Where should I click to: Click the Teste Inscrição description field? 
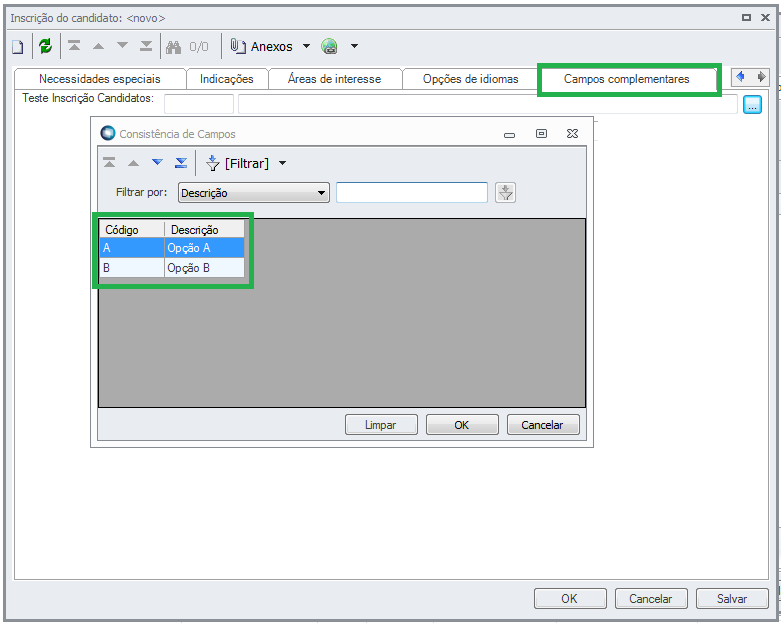(x=487, y=104)
